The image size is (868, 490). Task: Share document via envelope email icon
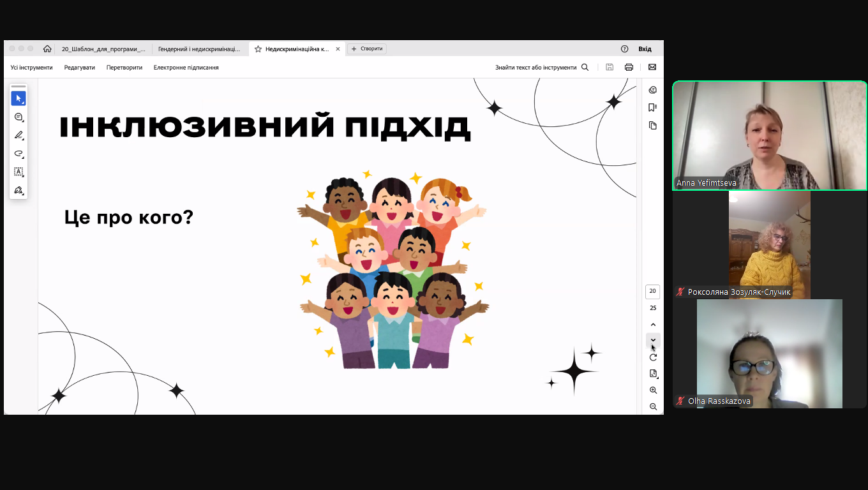[x=652, y=67]
